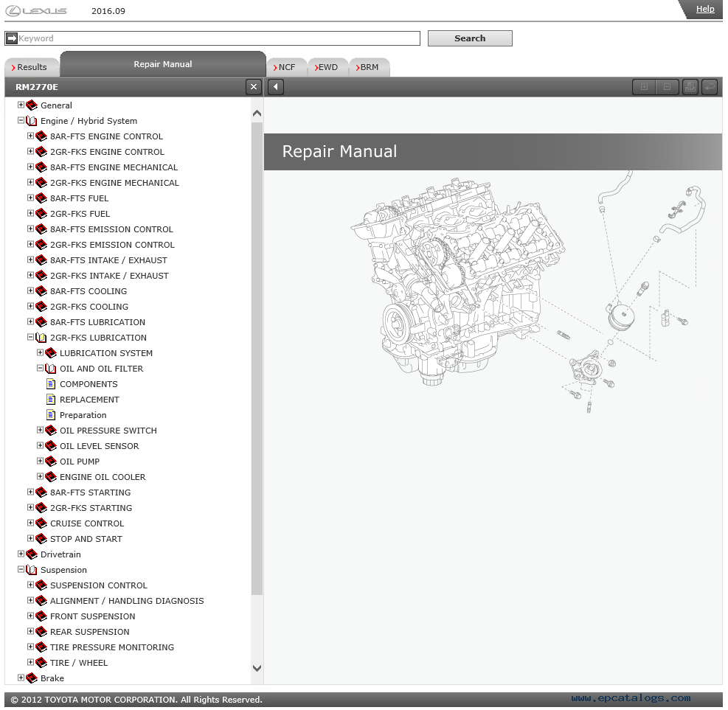Expand the Drivetrain section
The height and width of the screenshot is (710, 728).
pyautogui.click(x=21, y=554)
